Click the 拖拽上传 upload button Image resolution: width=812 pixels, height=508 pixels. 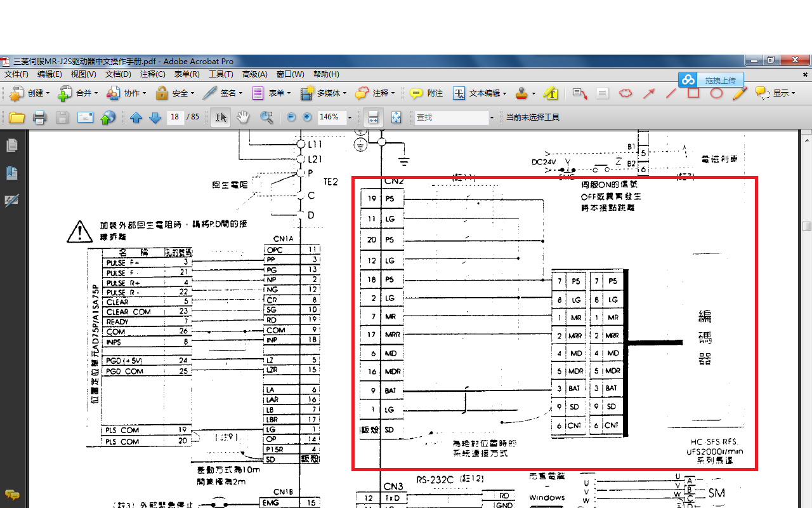(710, 80)
